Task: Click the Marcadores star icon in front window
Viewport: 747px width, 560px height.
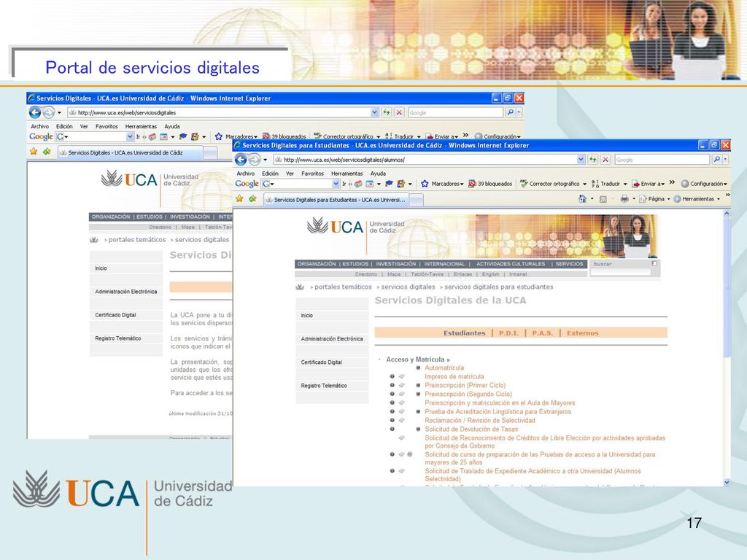Action: pyautogui.click(x=425, y=184)
